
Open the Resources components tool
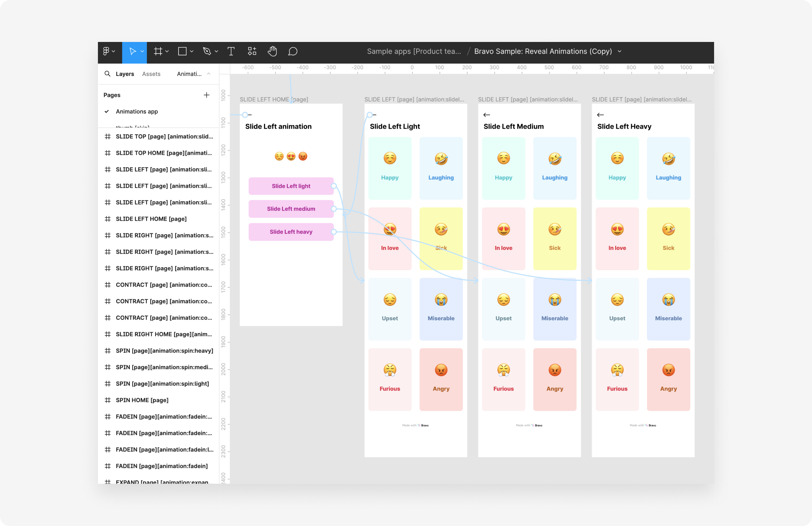pos(252,51)
